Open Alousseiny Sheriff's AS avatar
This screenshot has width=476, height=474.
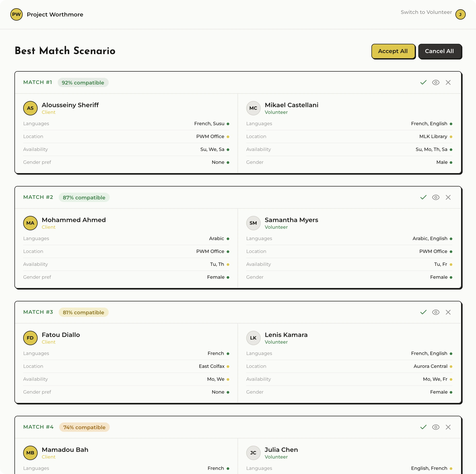[x=30, y=108]
